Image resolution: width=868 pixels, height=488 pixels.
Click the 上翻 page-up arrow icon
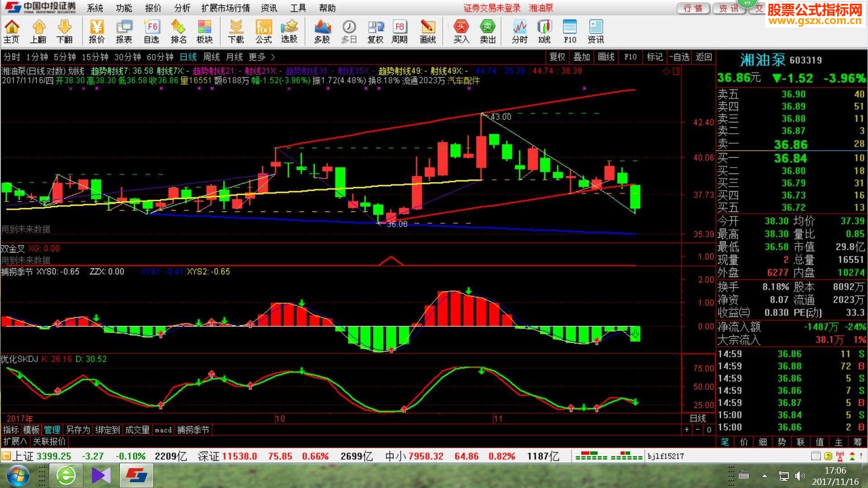tap(38, 32)
